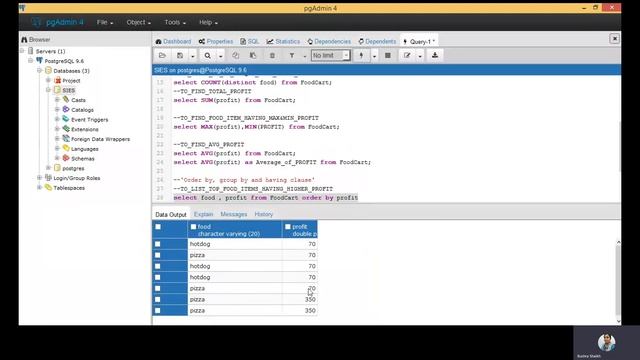Collapse the Databases (3) tree node

40,71
